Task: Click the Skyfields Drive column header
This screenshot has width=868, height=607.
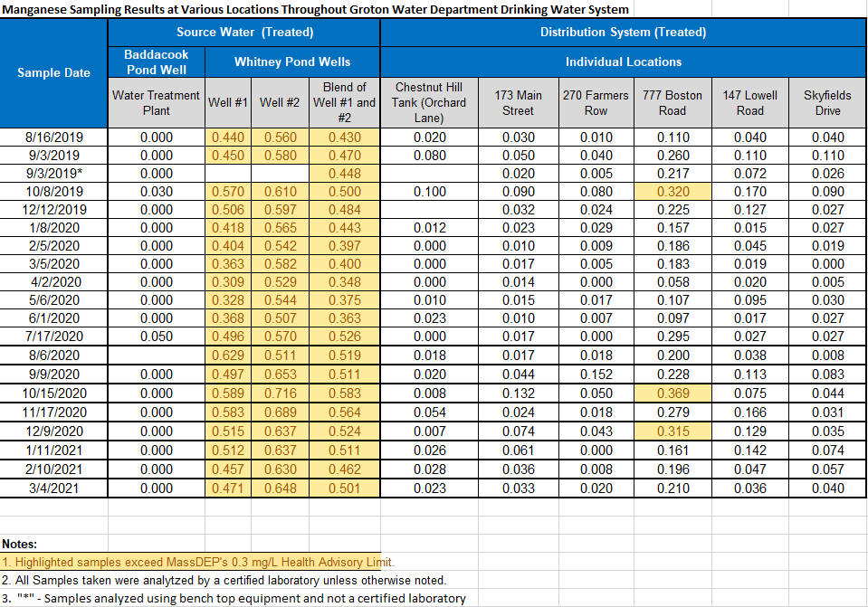Action: [827, 103]
